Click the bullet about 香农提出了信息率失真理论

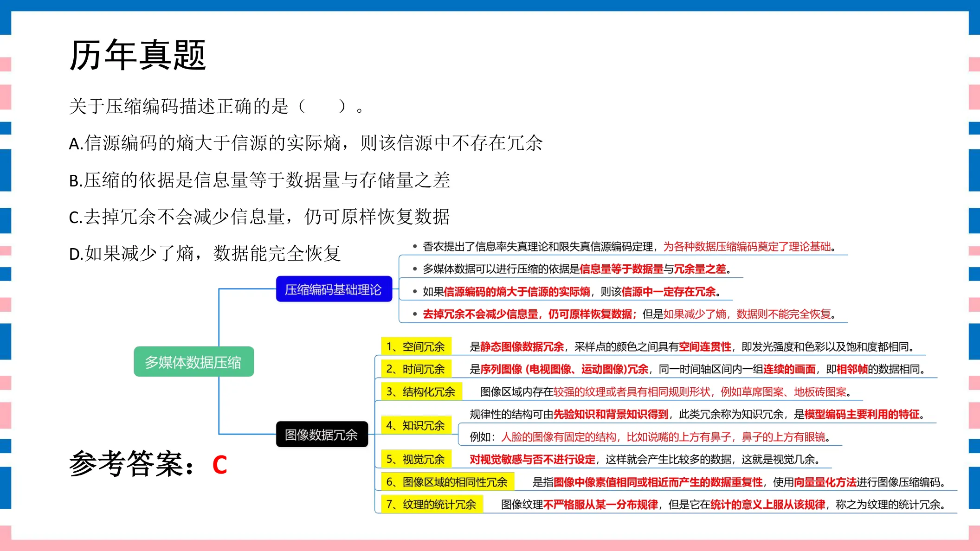tap(624, 247)
